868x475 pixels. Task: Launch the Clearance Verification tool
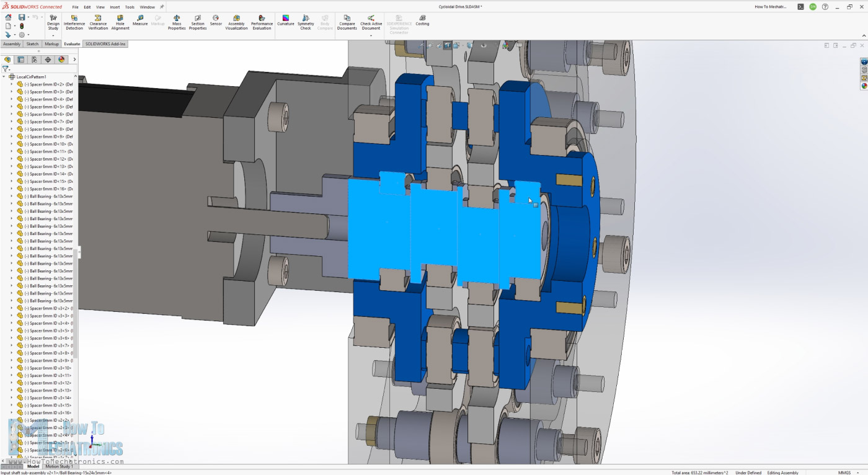(x=98, y=21)
